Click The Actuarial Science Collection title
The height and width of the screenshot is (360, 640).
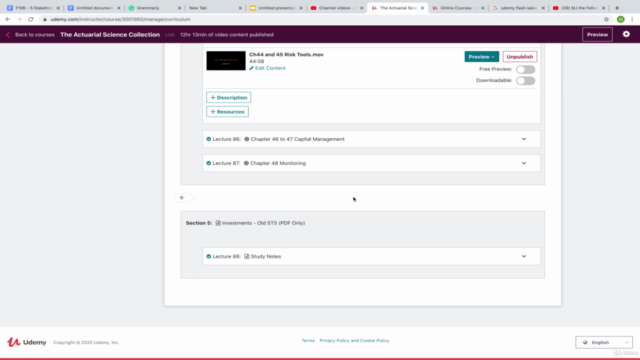[110, 35]
